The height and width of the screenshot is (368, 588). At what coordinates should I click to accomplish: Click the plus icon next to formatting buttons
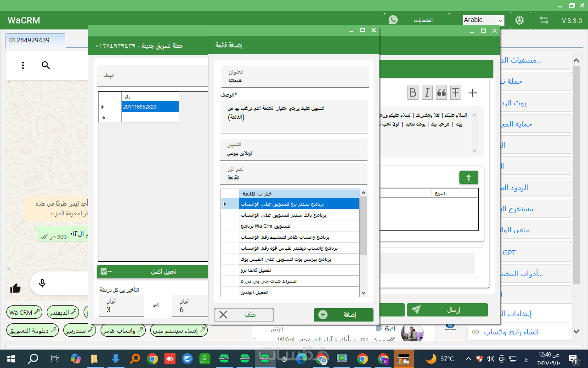472,93
